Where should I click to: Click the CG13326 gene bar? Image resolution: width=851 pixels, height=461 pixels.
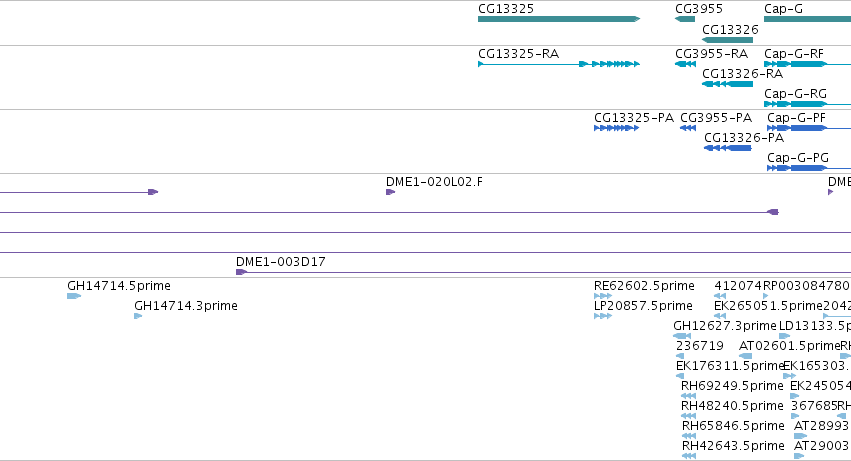(x=727, y=40)
